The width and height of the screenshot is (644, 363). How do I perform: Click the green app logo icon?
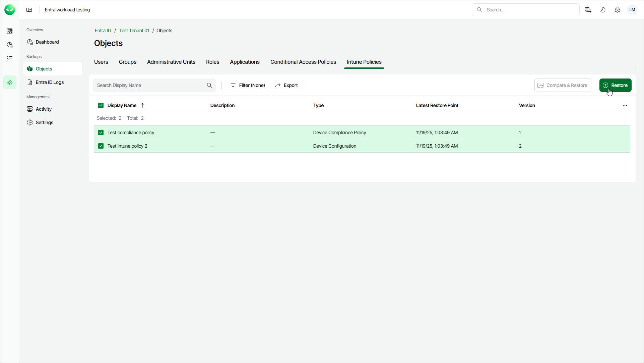coord(10,10)
